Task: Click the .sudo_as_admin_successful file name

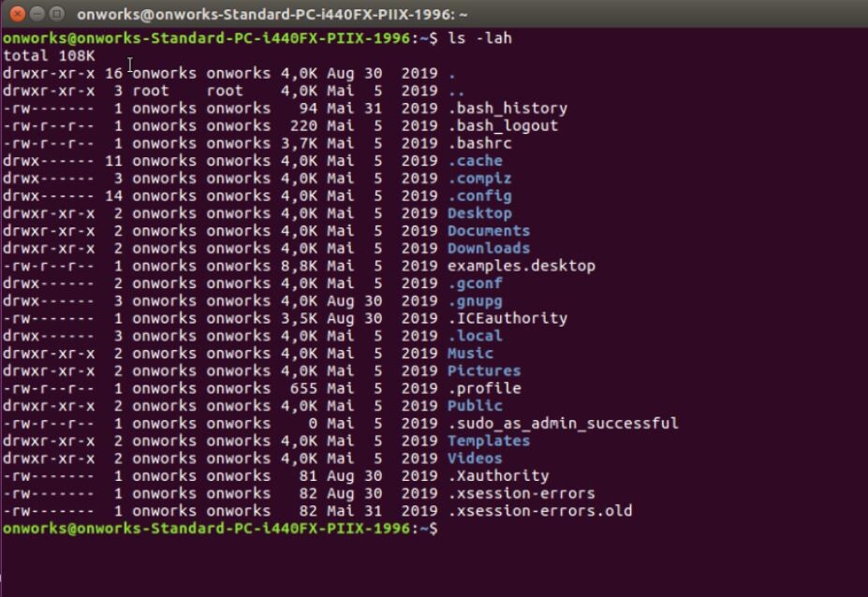Action: coord(563,424)
